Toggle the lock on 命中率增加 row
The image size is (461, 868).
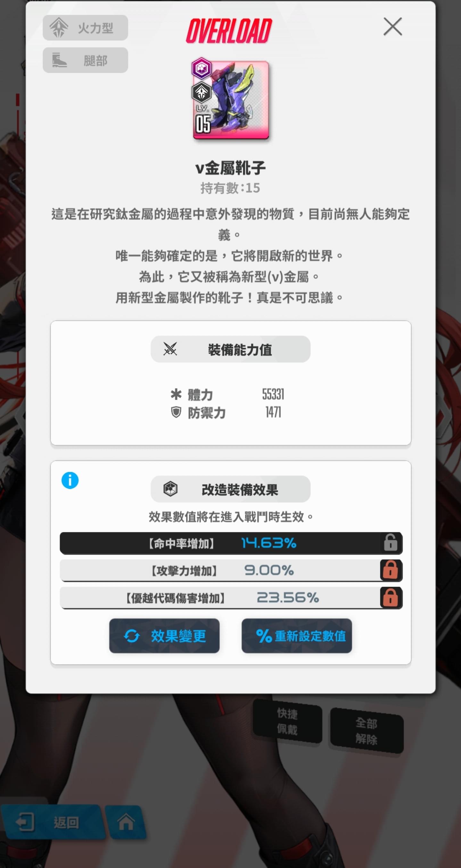[x=391, y=543]
